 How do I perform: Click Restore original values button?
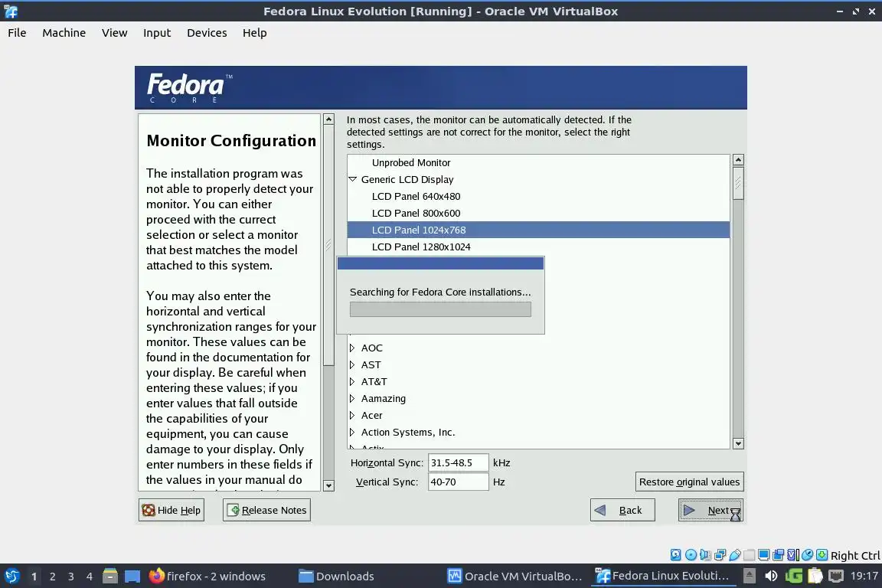pyautogui.click(x=689, y=482)
